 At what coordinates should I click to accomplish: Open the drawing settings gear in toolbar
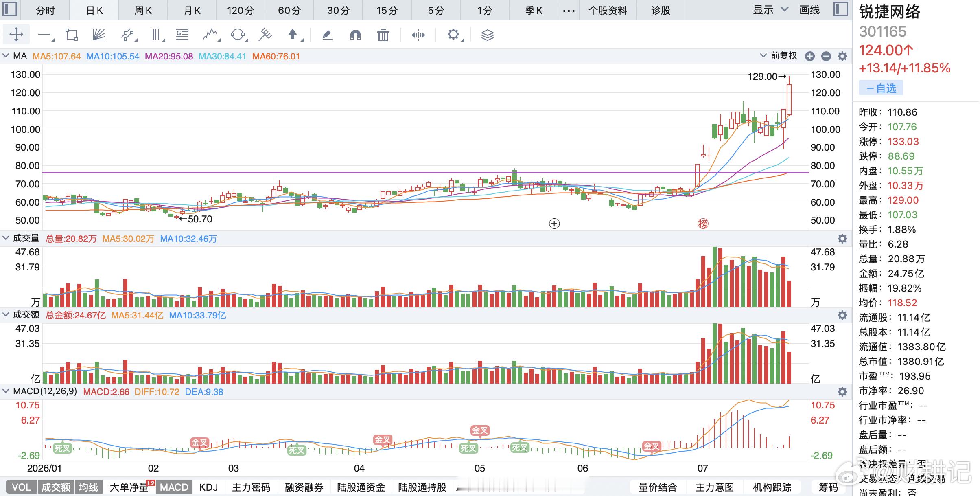[453, 35]
